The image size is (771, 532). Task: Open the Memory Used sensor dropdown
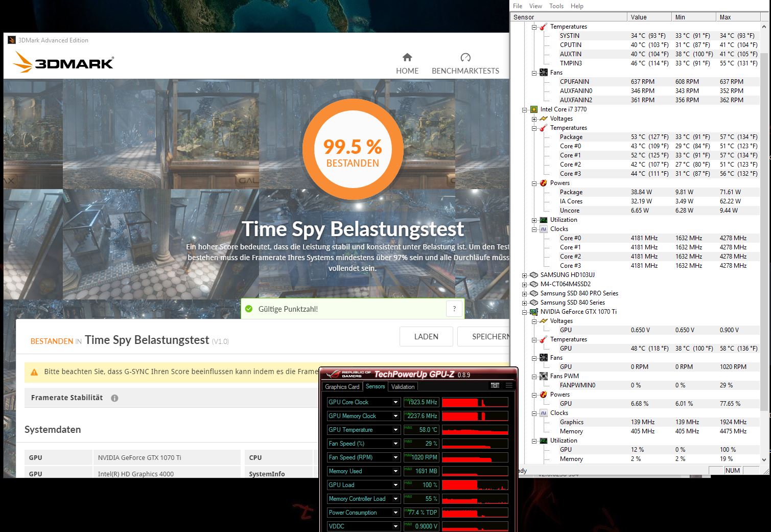tap(395, 471)
